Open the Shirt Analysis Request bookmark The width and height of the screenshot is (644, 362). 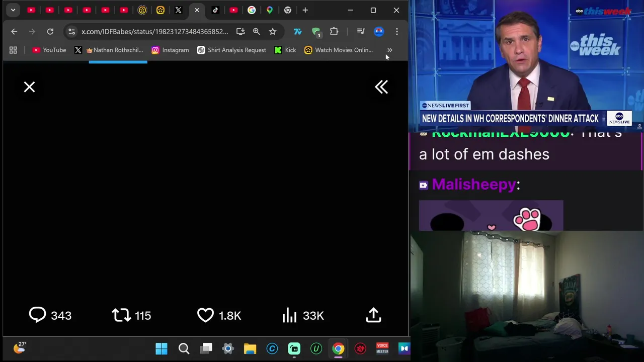(232, 50)
